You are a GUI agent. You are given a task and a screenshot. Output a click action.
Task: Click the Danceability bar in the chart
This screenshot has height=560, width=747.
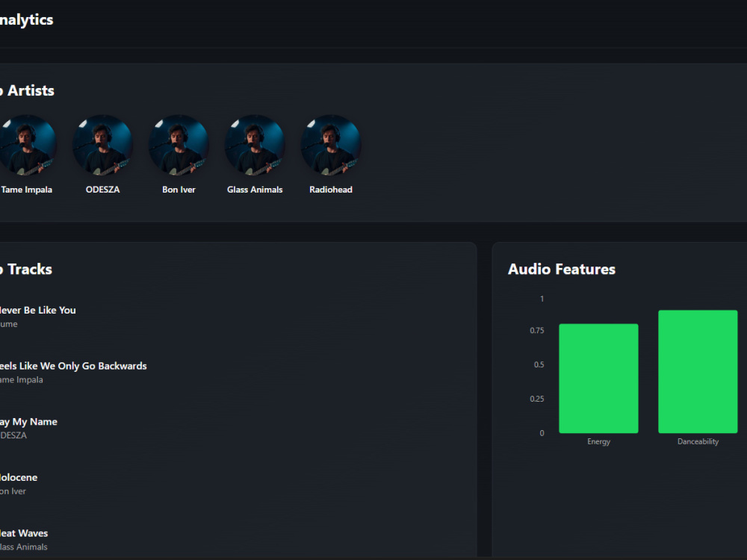tap(698, 371)
